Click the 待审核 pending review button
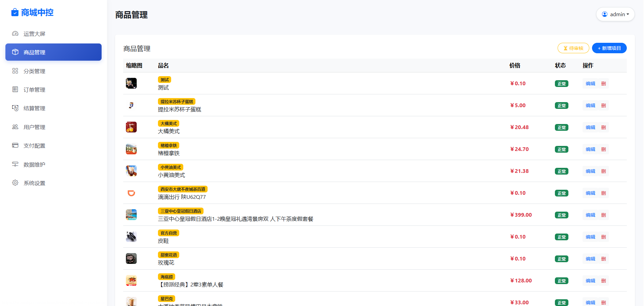This screenshot has width=644, height=306. 573,48
